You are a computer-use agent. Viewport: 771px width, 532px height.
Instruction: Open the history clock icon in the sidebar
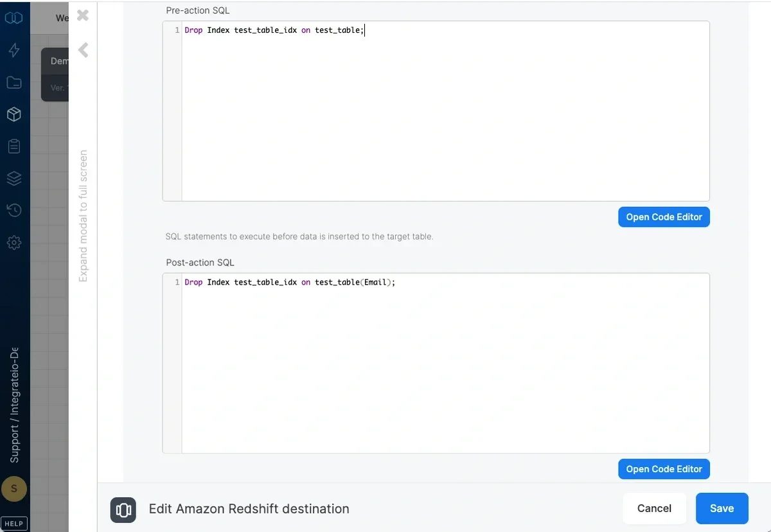[x=14, y=210]
